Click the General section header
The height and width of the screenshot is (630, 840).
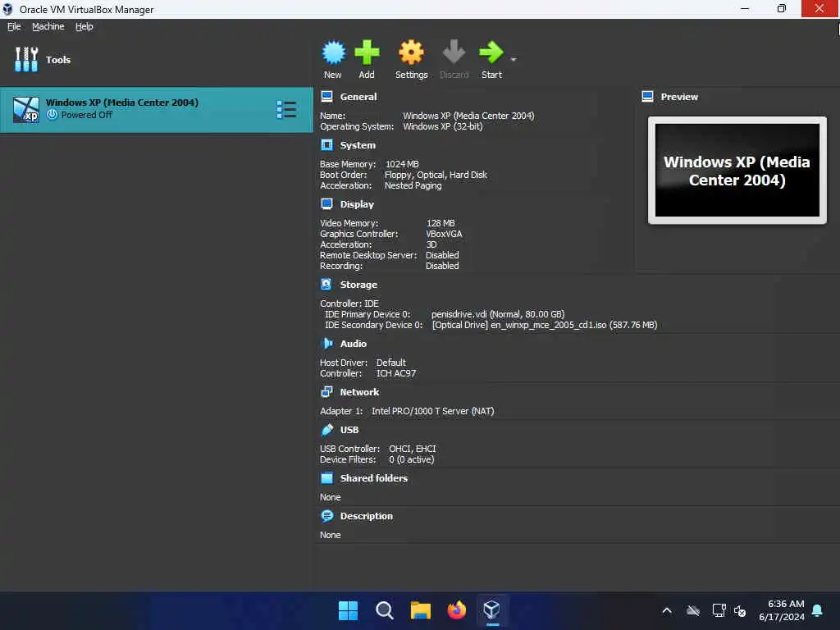pyautogui.click(x=358, y=97)
